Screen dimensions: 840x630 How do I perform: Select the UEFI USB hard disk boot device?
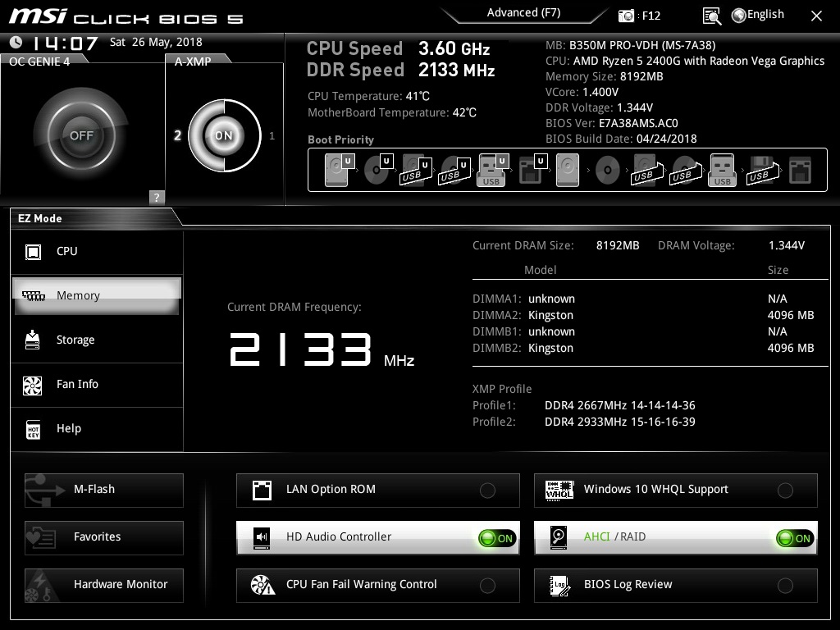click(x=416, y=171)
